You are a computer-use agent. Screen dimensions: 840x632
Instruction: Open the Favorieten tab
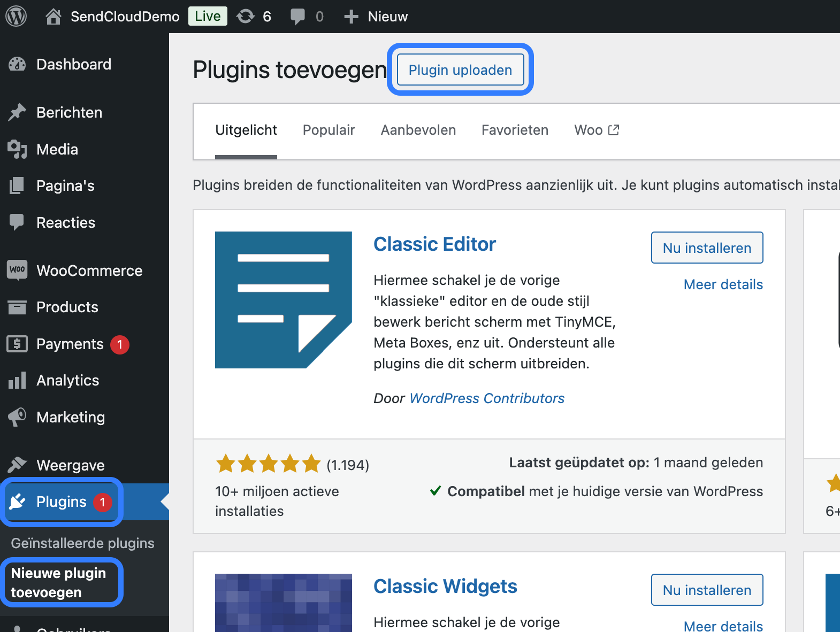click(x=515, y=130)
